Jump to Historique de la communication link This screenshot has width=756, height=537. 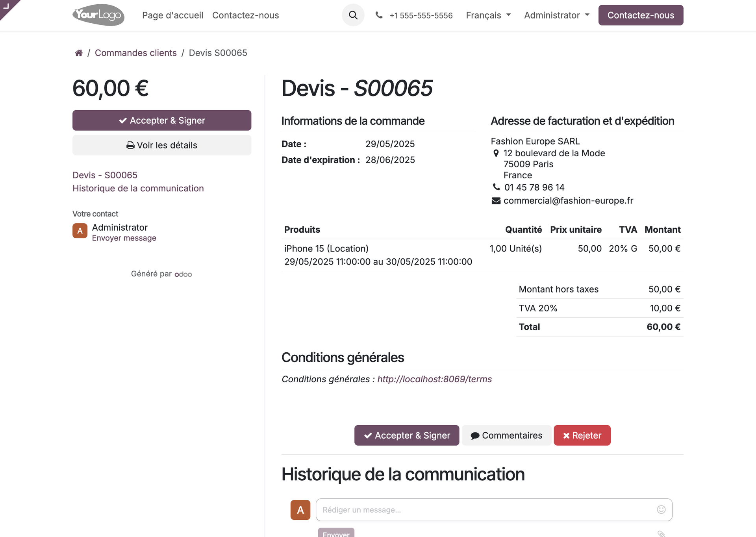click(x=138, y=188)
